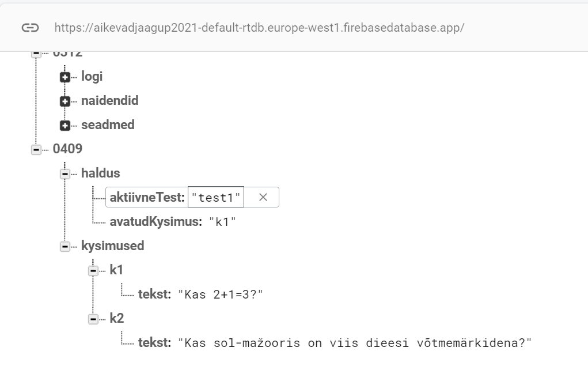The height and width of the screenshot is (370, 588).
Task: Collapse the kysimused node
Action: click(65, 247)
